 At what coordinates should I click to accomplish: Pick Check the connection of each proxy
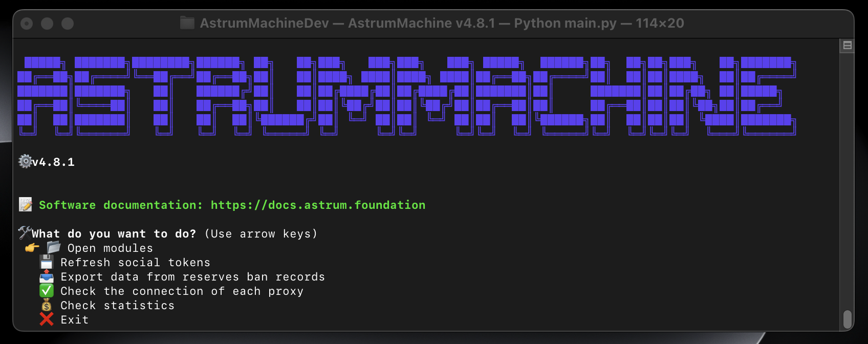click(x=182, y=291)
